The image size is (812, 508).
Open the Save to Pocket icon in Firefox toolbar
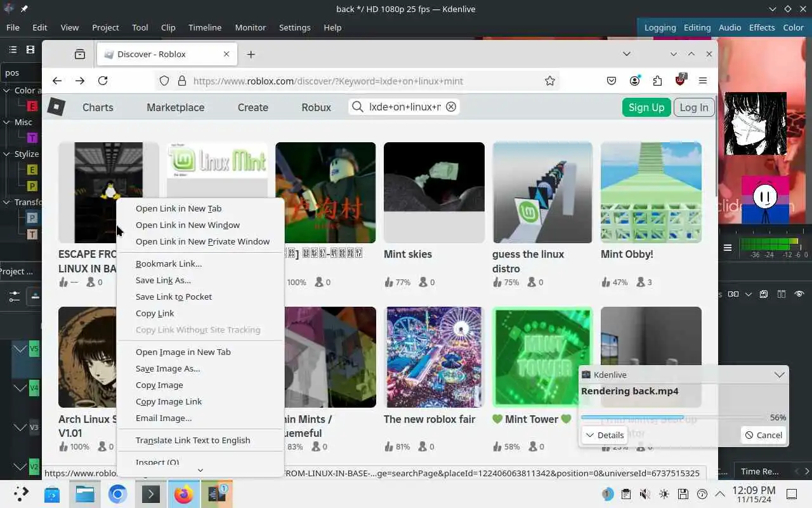[x=612, y=81]
